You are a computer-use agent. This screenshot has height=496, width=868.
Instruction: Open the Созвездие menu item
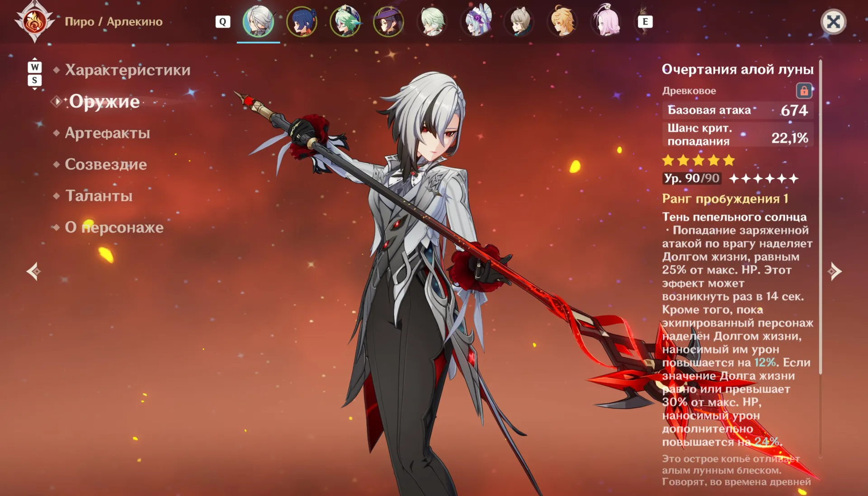[106, 164]
